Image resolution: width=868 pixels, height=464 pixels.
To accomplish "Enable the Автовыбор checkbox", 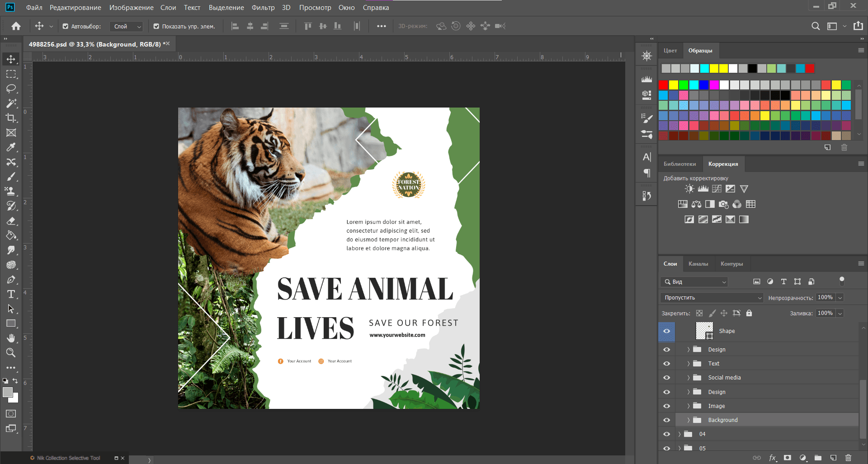I will [66, 26].
